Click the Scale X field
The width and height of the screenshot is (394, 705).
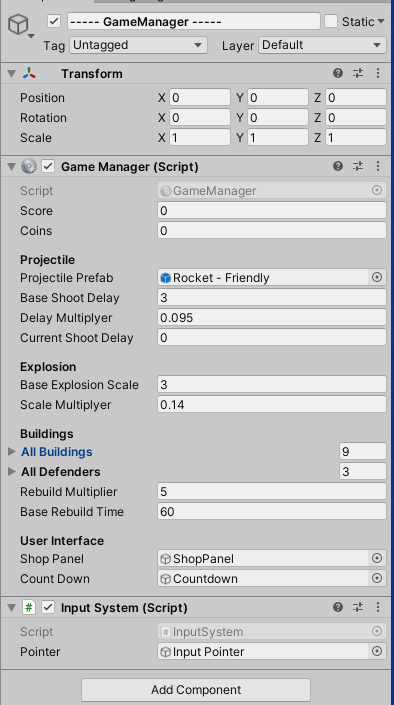200,138
